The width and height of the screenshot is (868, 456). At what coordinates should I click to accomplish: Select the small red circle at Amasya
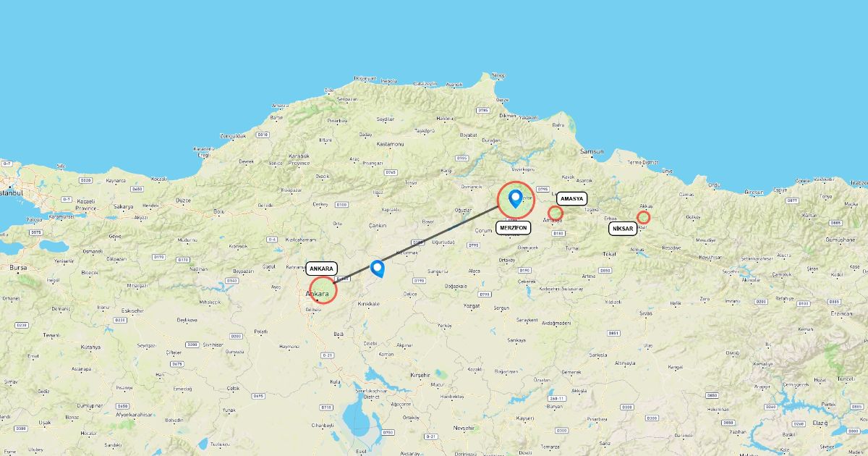click(x=555, y=214)
